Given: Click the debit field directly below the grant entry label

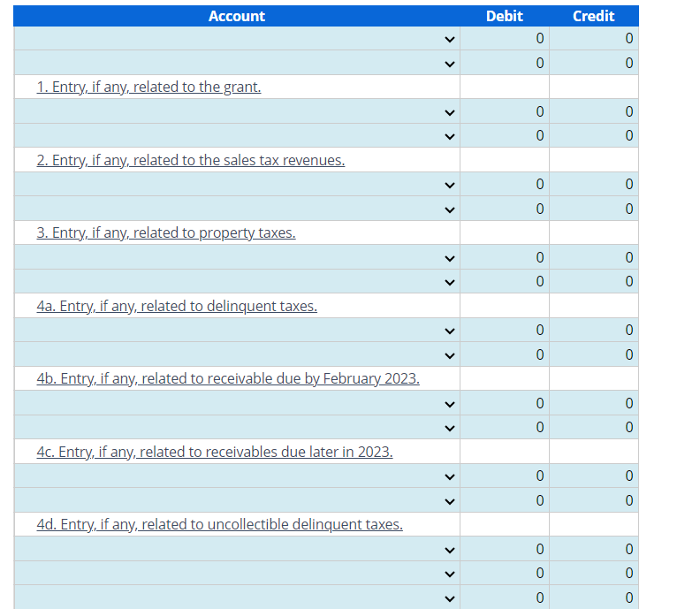Looking at the screenshot, I should point(505,111).
